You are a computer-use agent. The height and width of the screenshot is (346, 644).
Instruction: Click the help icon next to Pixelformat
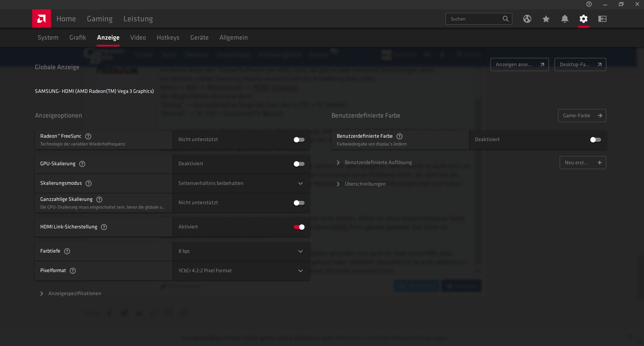tap(73, 271)
